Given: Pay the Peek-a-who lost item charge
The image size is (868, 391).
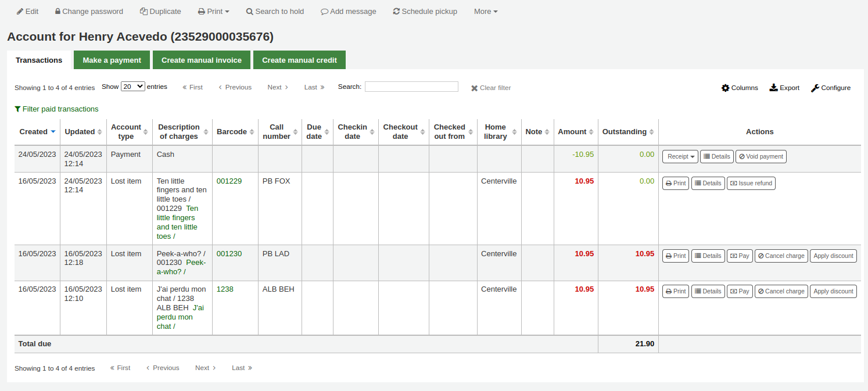Looking at the screenshot, I should click(x=740, y=256).
